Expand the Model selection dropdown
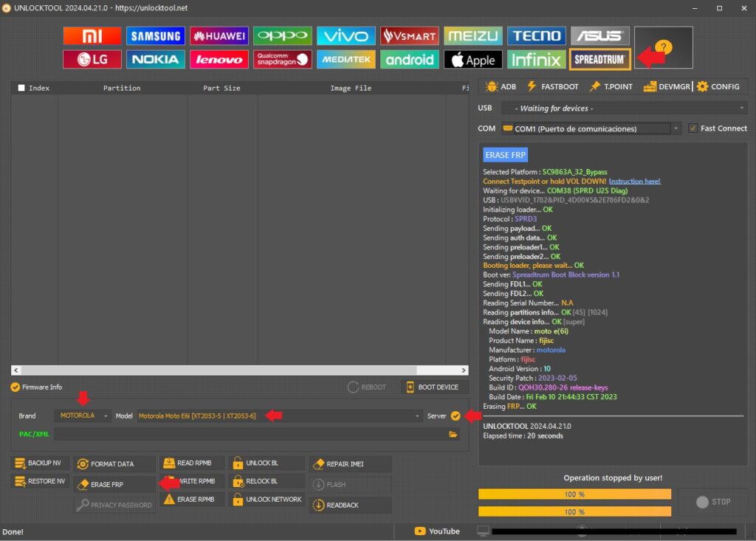756x541 pixels. (x=279, y=416)
